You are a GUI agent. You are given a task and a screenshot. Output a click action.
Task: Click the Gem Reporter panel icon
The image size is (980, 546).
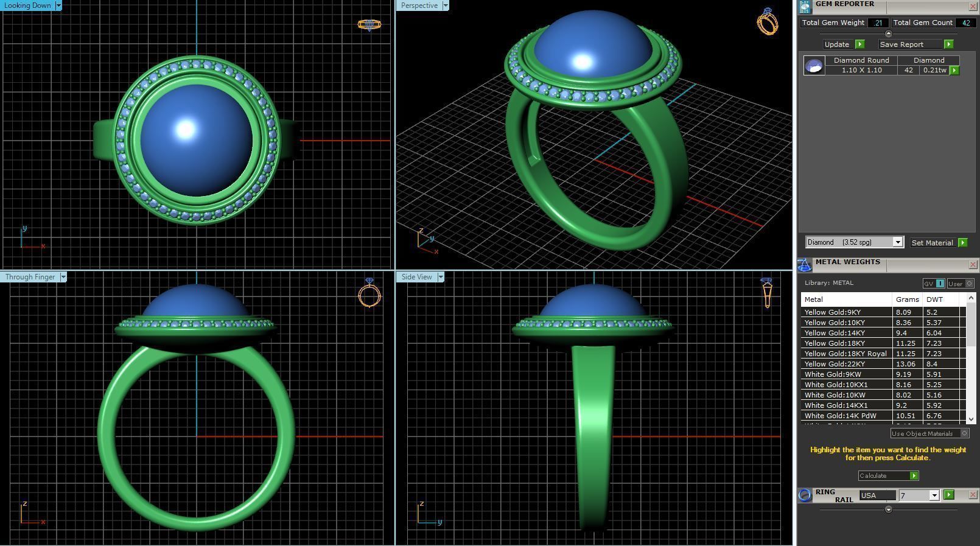805,7
